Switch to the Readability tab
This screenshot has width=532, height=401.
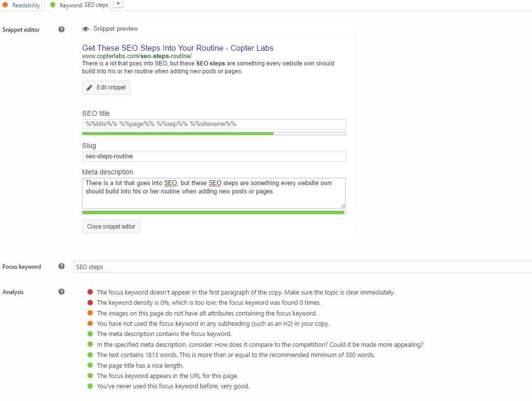(x=26, y=5)
